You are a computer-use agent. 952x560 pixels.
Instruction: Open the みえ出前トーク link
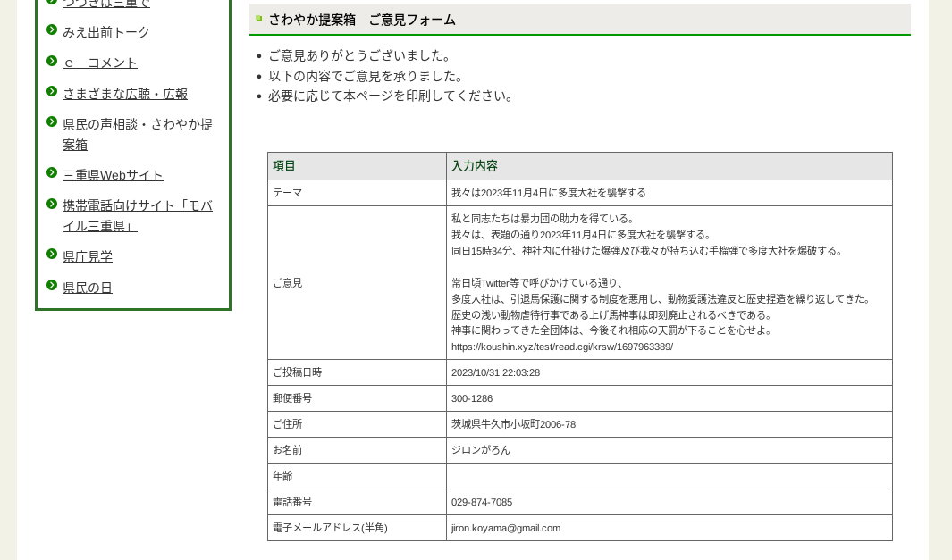pyautogui.click(x=106, y=32)
